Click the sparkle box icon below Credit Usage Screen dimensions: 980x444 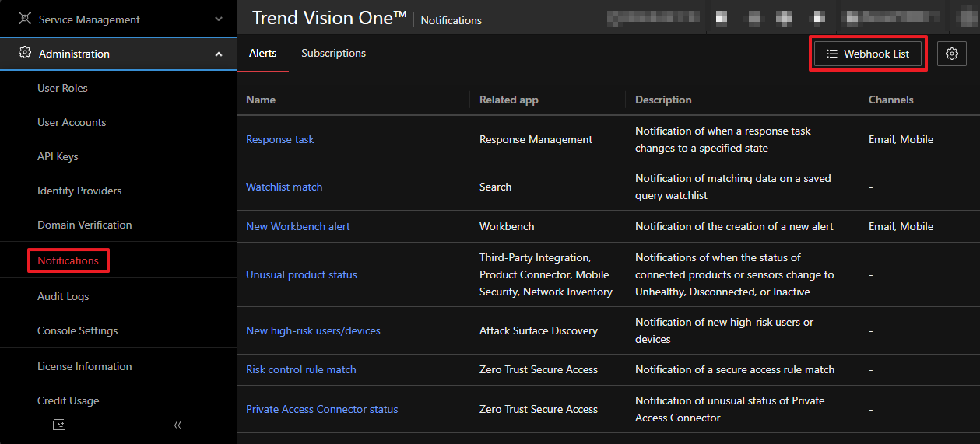(59, 425)
